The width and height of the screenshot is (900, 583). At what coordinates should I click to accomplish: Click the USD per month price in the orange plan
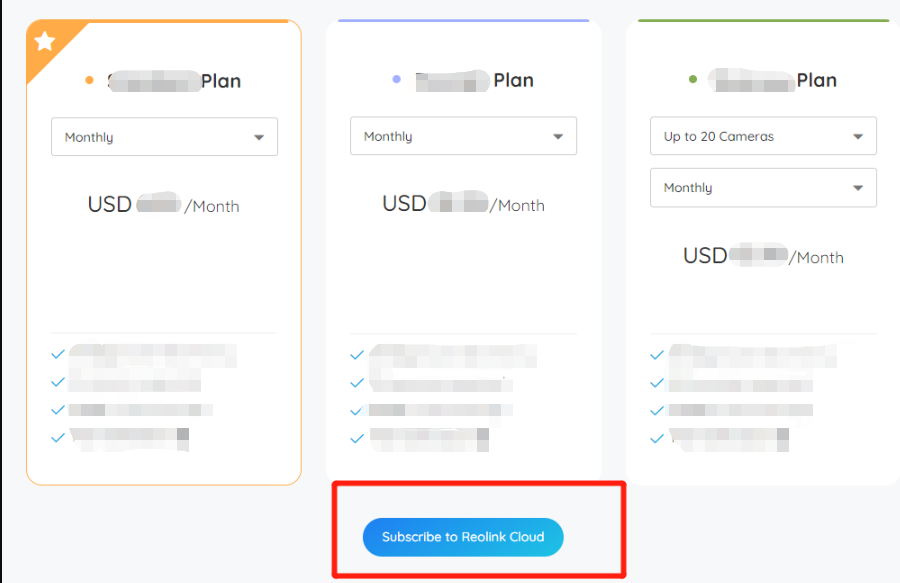(x=164, y=204)
